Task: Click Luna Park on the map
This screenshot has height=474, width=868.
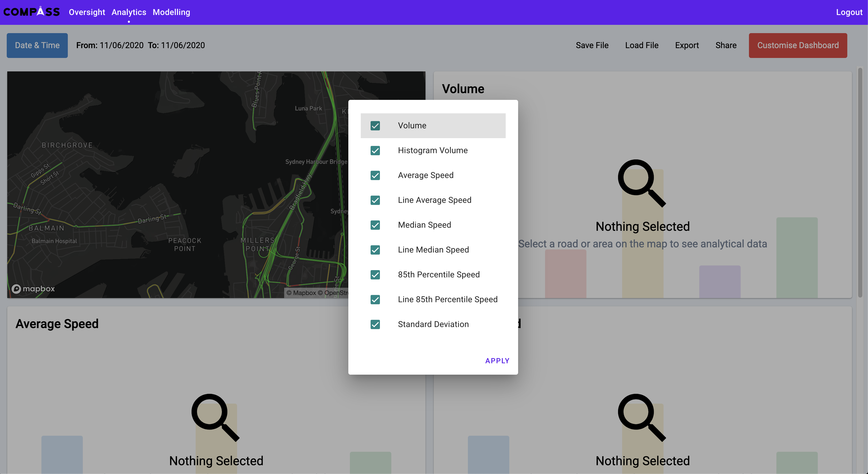Action: pos(308,108)
